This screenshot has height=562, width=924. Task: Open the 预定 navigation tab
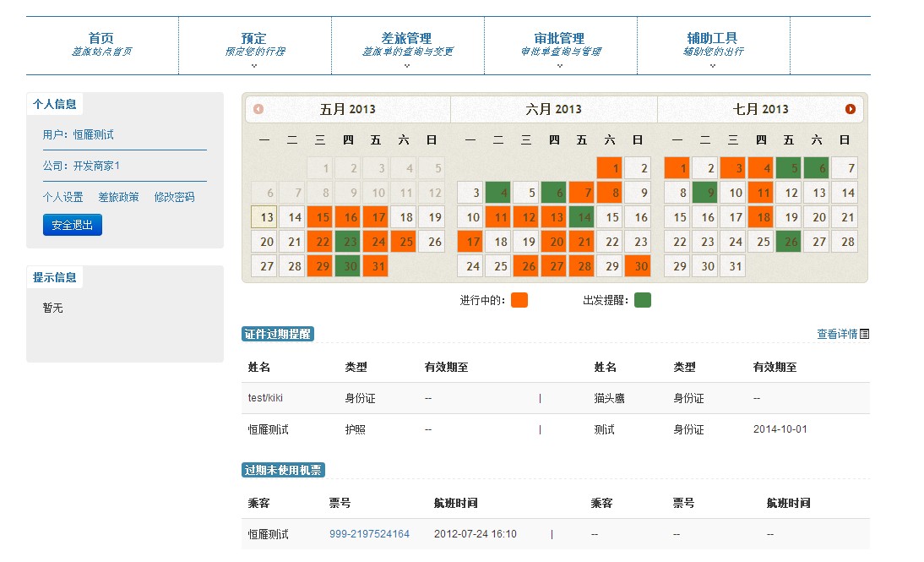click(x=254, y=44)
